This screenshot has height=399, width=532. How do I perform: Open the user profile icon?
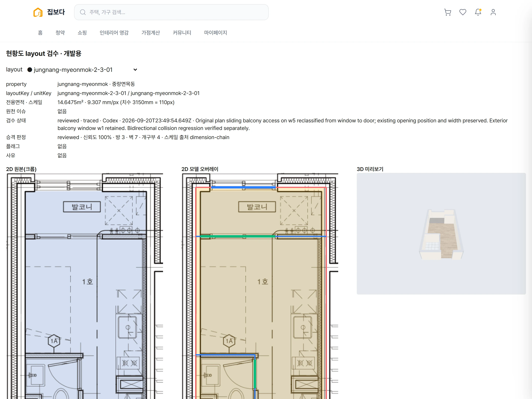[493, 12]
